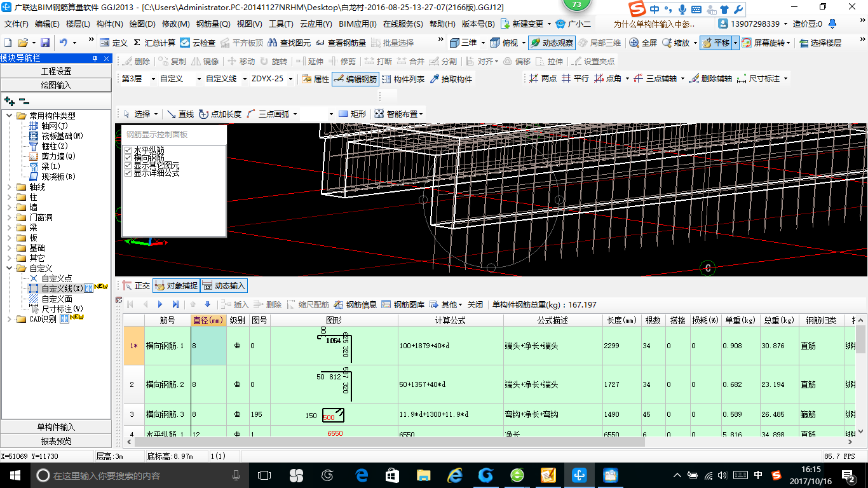The image size is (868, 488).
Task: Launch the 云检查 cloud check
Action: [198, 43]
